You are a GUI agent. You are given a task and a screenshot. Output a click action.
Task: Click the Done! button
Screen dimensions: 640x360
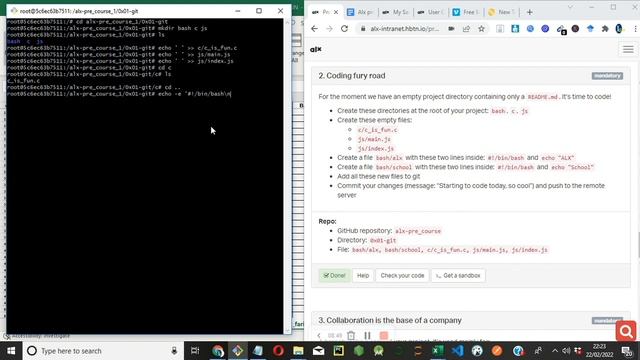(x=334, y=276)
